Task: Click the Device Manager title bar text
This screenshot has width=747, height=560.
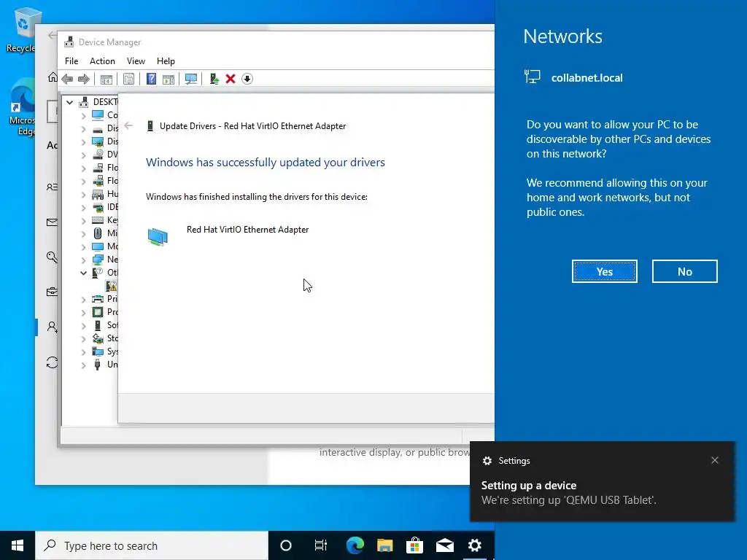Action: (109, 42)
